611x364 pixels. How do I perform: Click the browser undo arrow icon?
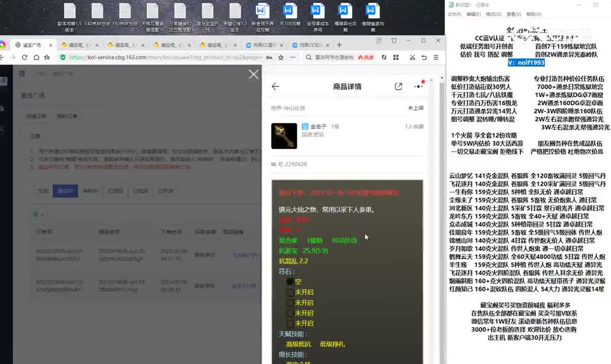click(424, 58)
